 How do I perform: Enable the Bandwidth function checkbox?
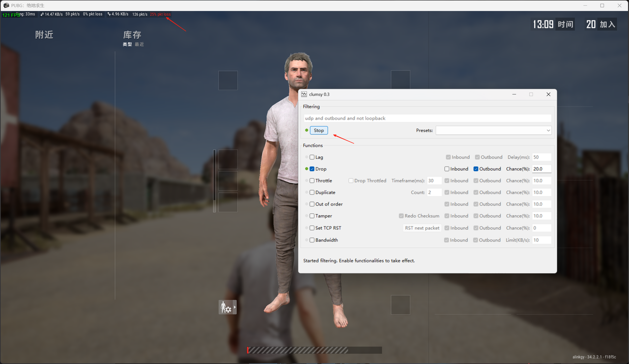312,240
